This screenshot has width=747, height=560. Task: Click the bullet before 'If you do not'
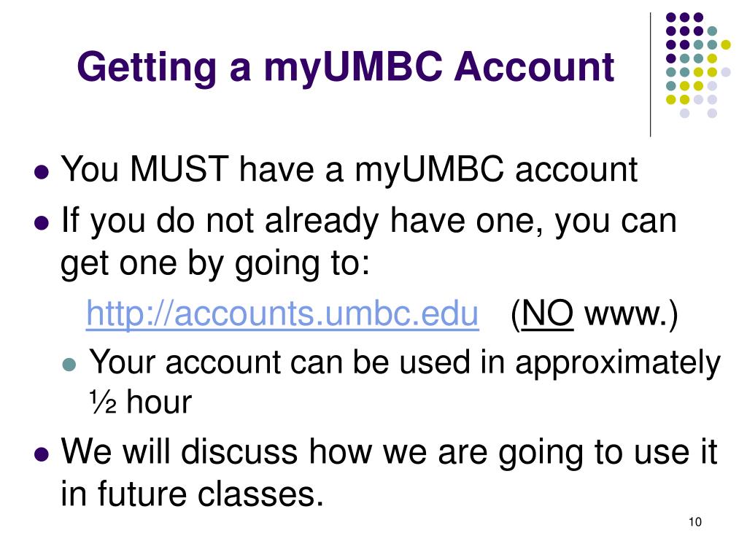(42, 223)
